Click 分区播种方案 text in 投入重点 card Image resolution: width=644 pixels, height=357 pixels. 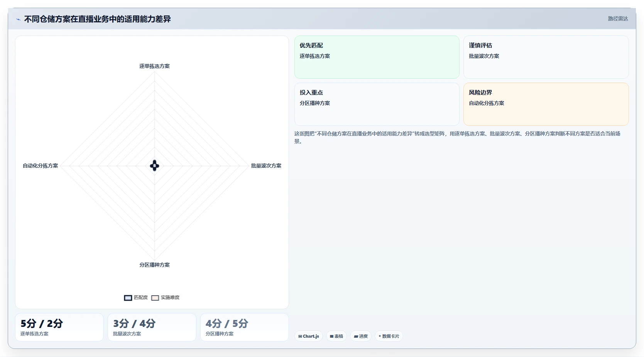pyautogui.click(x=315, y=103)
